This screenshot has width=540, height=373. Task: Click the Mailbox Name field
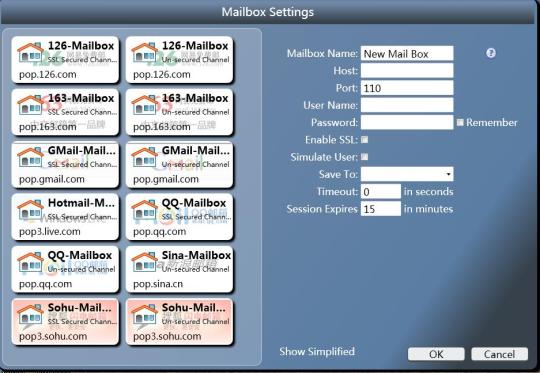(x=407, y=53)
